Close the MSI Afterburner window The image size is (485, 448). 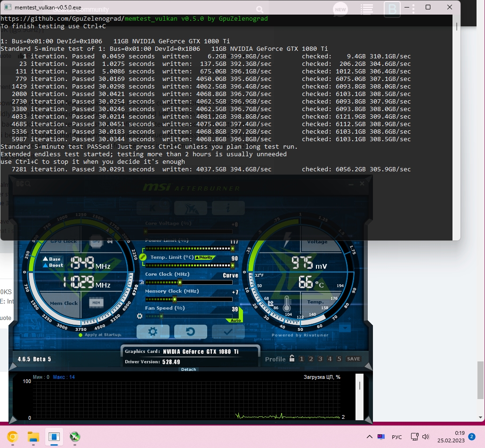click(x=362, y=184)
